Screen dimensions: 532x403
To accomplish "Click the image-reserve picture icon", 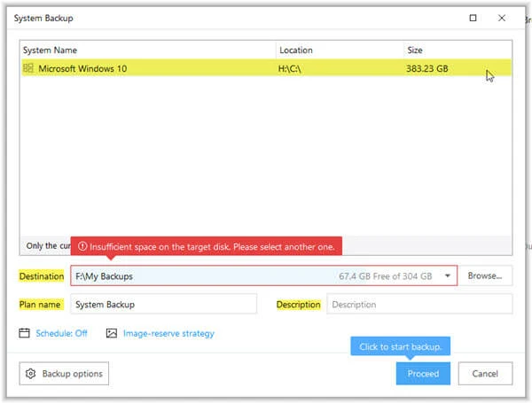I will [x=112, y=333].
